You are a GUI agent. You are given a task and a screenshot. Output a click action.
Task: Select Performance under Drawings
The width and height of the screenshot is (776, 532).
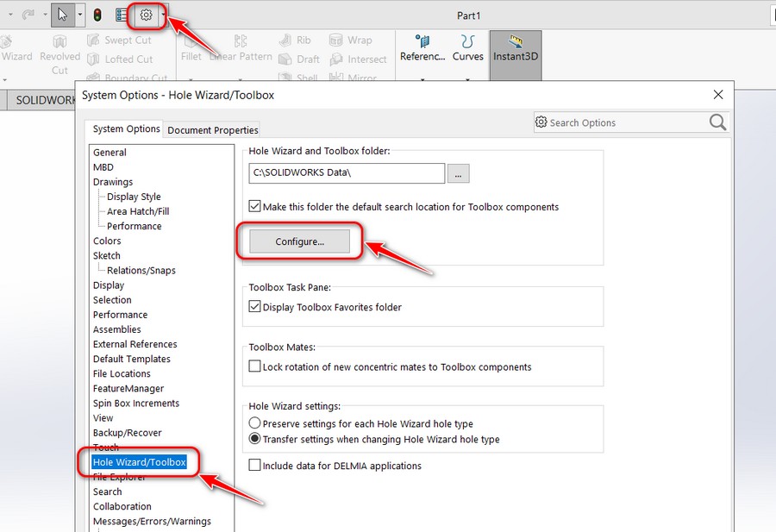(x=135, y=226)
